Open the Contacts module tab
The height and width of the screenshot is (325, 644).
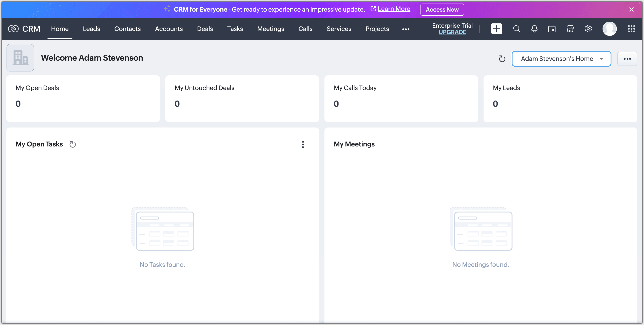[127, 29]
